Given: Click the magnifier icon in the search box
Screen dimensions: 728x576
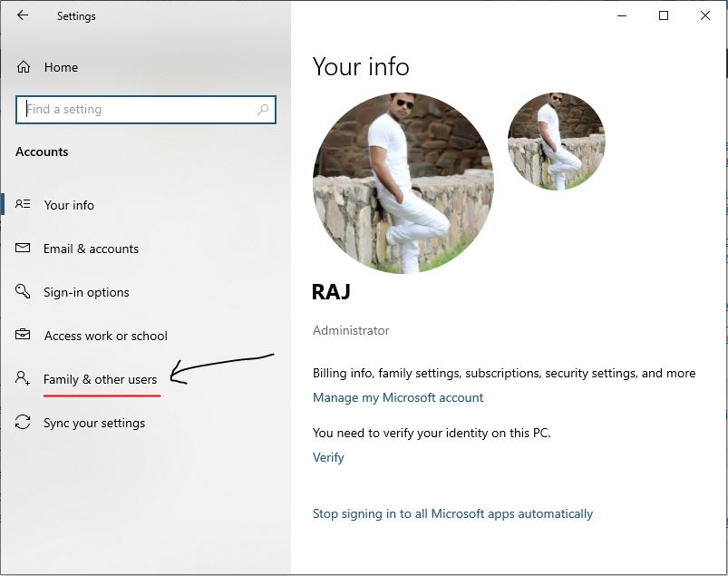Looking at the screenshot, I should click(262, 109).
